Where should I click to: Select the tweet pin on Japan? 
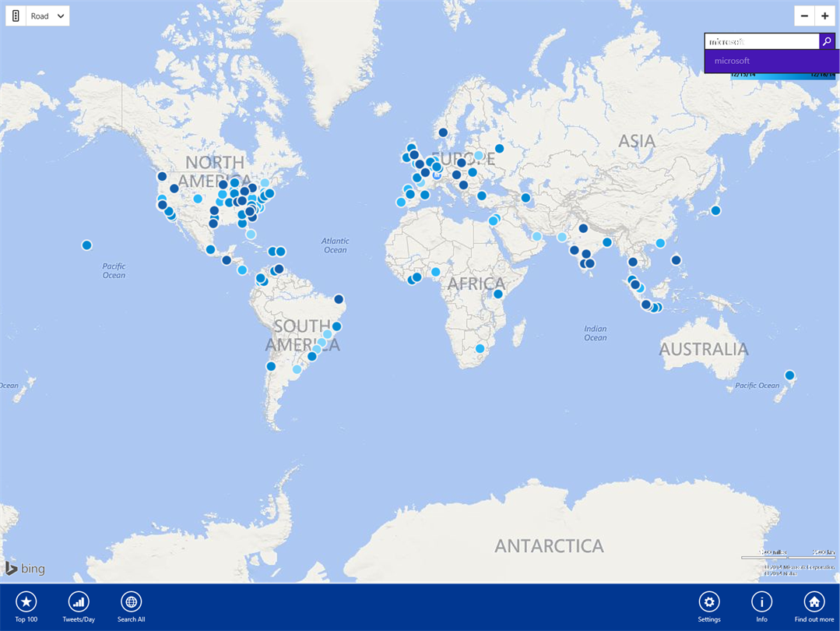pos(715,210)
